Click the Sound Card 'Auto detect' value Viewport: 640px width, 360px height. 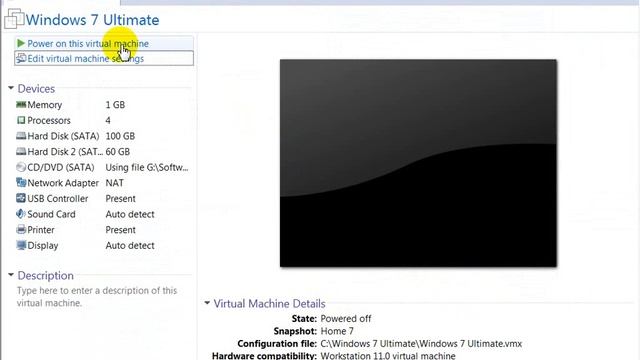tap(130, 214)
